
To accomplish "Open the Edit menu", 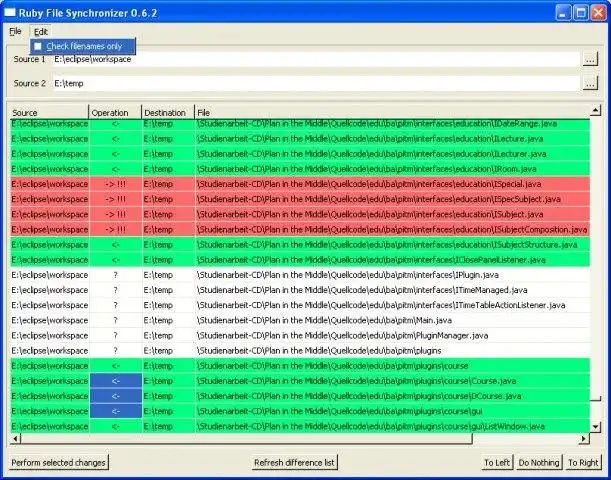I will click(x=41, y=32).
